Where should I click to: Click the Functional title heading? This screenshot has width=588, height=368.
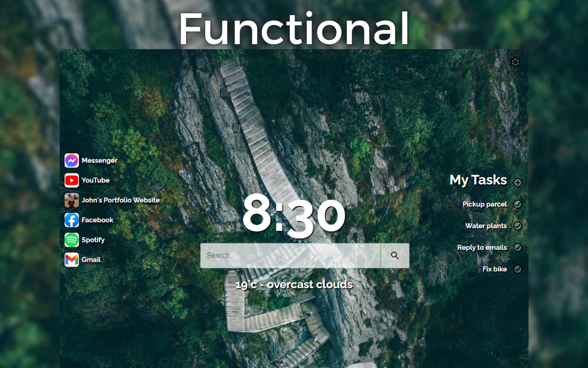294,29
